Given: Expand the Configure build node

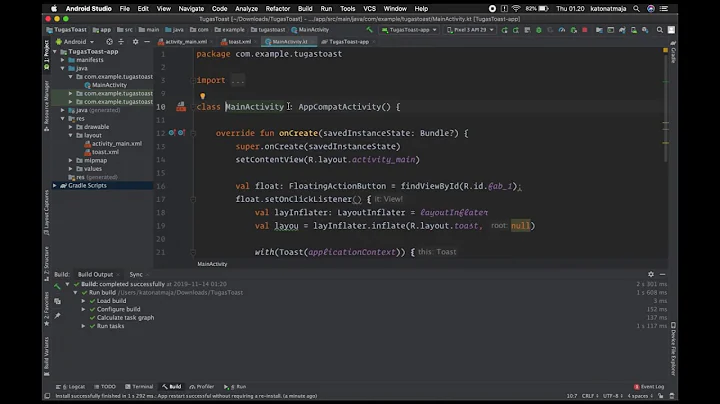Looking at the screenshot, I should tap(84, 309).
